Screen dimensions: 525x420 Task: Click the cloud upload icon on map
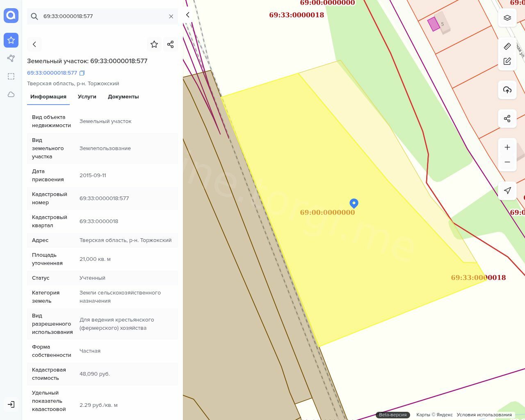click(507, 90)
